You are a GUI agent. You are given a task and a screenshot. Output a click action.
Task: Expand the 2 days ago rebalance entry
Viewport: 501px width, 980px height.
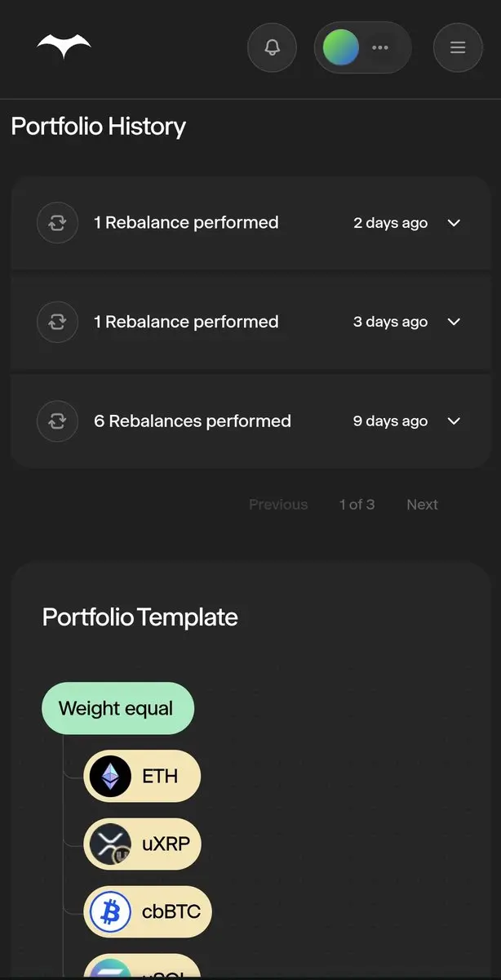point(454,223)
